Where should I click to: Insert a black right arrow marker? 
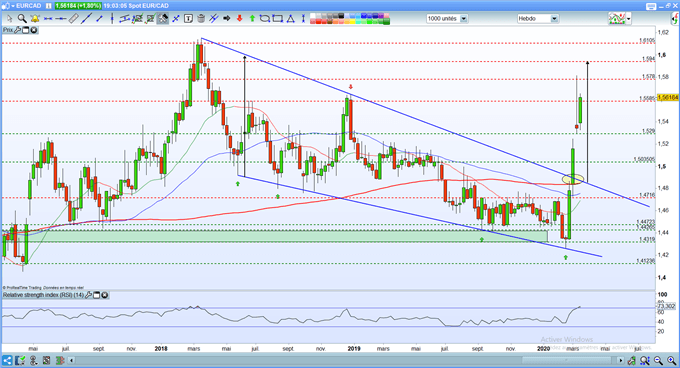pos(226,19)
